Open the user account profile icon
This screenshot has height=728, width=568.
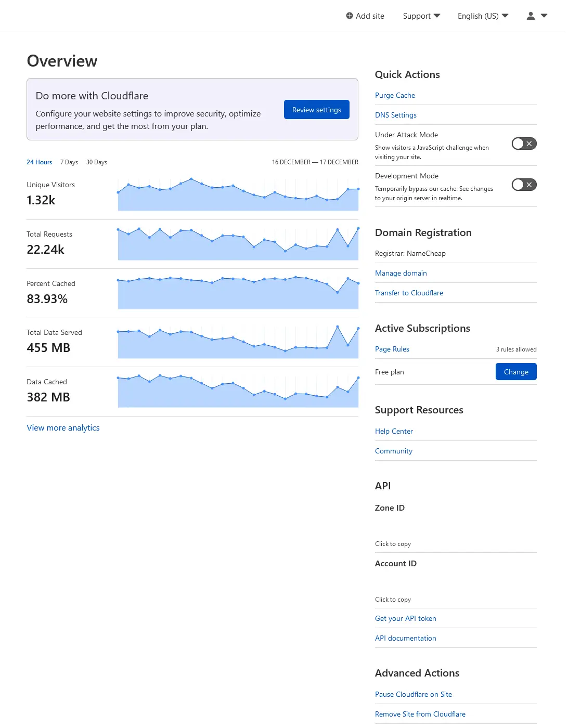point(531,16)
